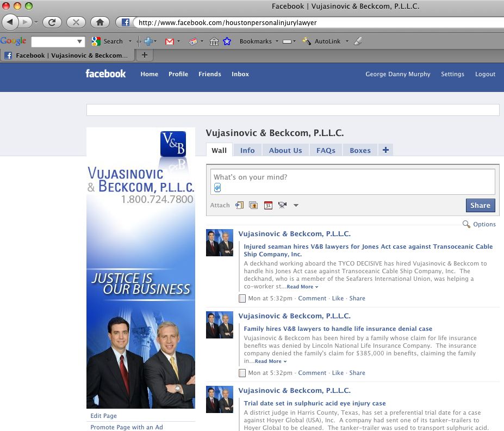Switch to the Info tab
The height and width of the screenshot is (431, 504).
pyautogui.click(x=247, y=150)
